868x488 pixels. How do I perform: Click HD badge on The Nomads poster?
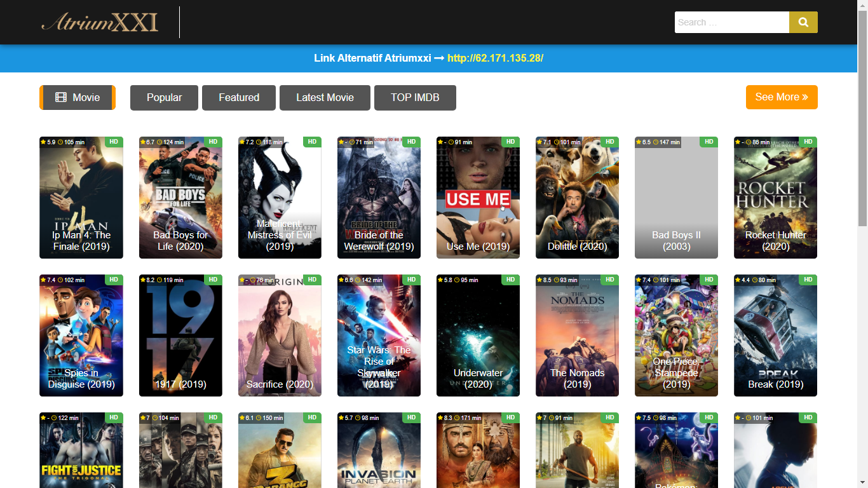(609, 280)
